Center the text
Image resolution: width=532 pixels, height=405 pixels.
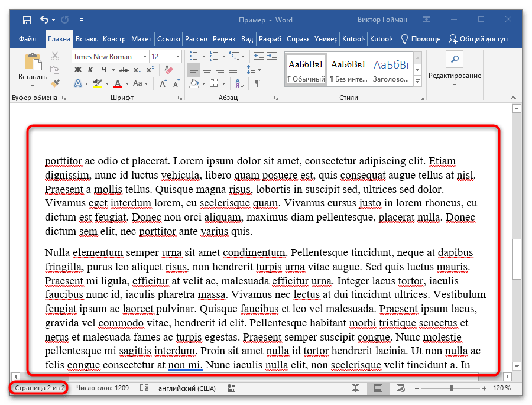(x=207, y=70)
